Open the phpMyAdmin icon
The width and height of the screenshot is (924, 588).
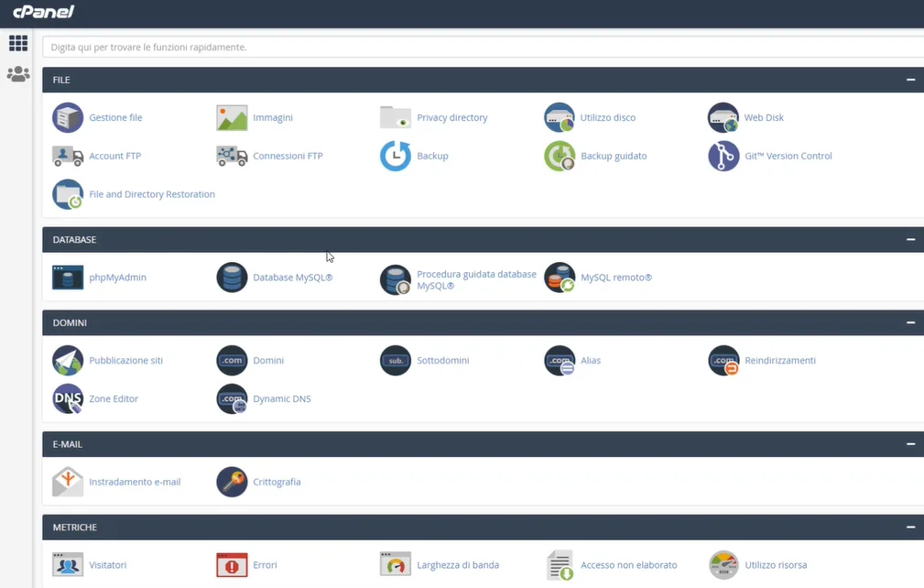tap(68, 278)
